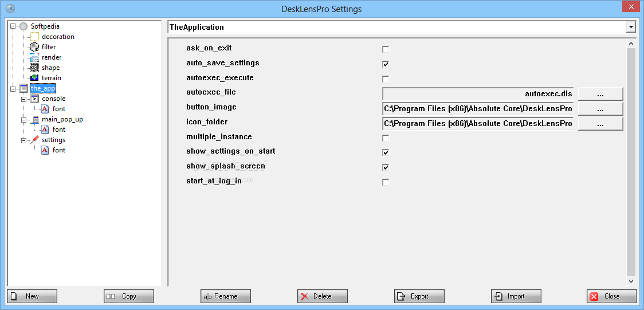Select the decoration tree item label
This screenshot has width=644, height=310.
[x=58, y=37]
